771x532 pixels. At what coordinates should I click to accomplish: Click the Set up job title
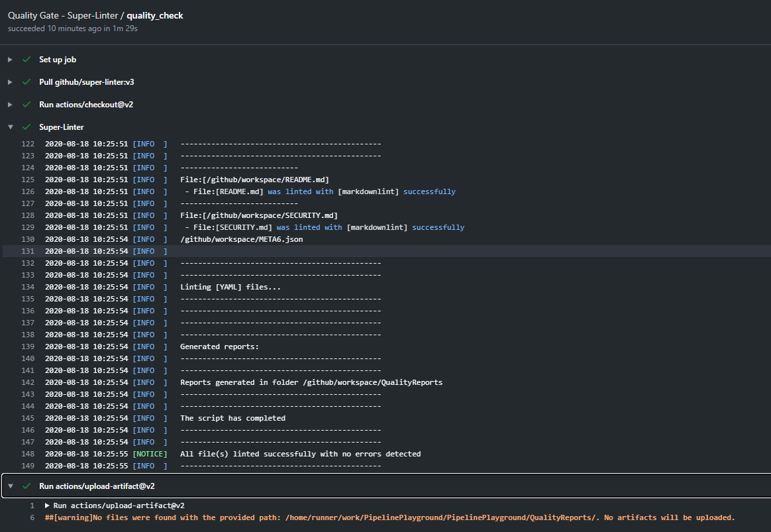click(x=58, y=60)
